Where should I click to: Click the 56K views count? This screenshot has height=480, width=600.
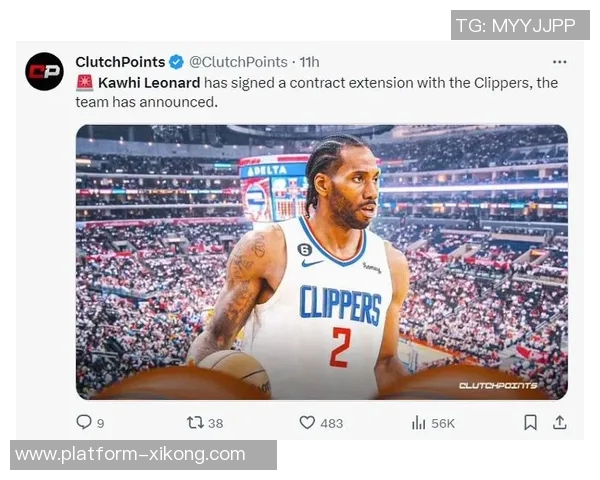point(443,423)
